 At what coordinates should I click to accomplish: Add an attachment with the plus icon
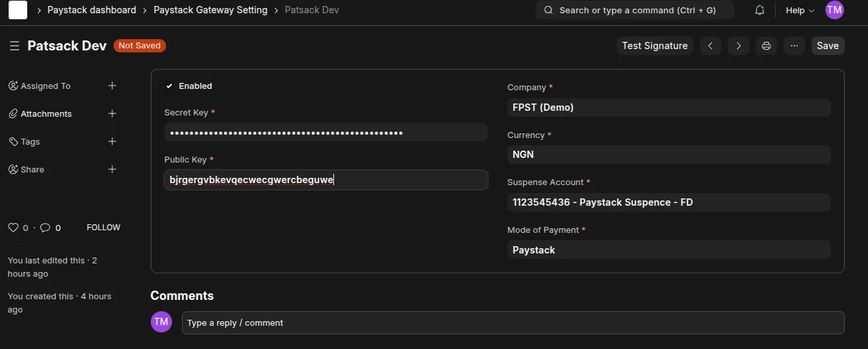click(x=112, y=113)
